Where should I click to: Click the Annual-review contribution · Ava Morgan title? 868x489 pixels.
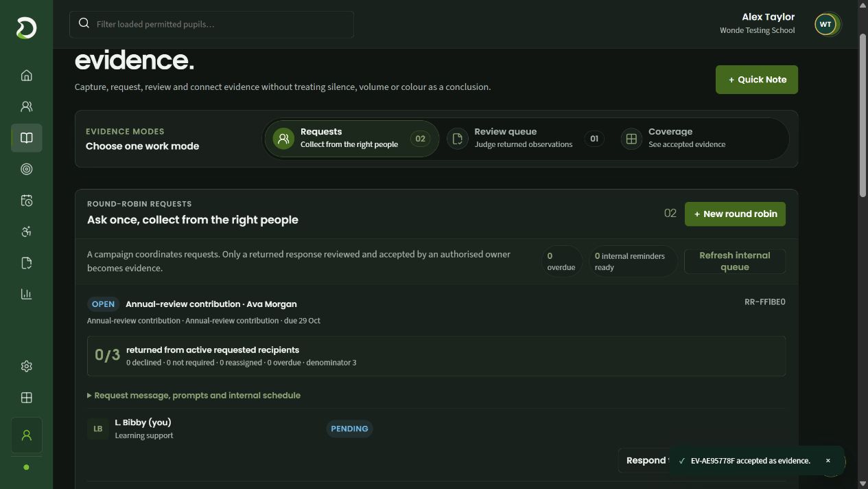[x=211, y=304]
